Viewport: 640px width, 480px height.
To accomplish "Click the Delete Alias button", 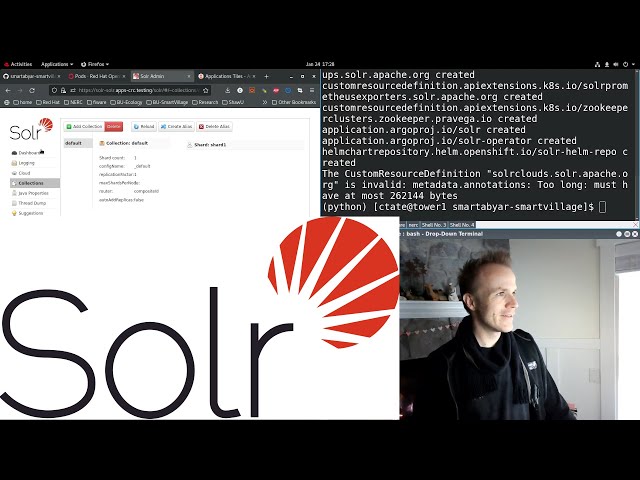I will click(214, 127).
